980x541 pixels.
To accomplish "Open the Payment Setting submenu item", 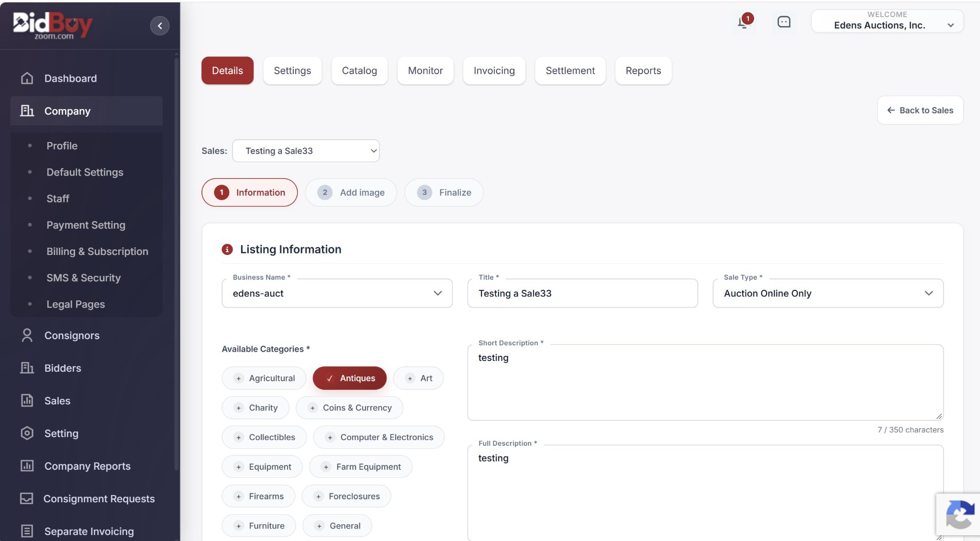I will pos(86,225).
